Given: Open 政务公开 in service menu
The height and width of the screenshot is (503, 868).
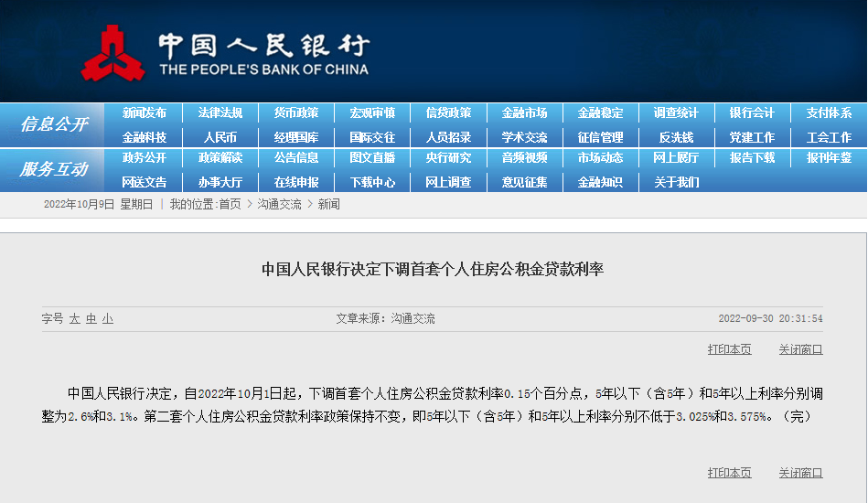Looking at the screenshot, I should click(x=145, y=158).
